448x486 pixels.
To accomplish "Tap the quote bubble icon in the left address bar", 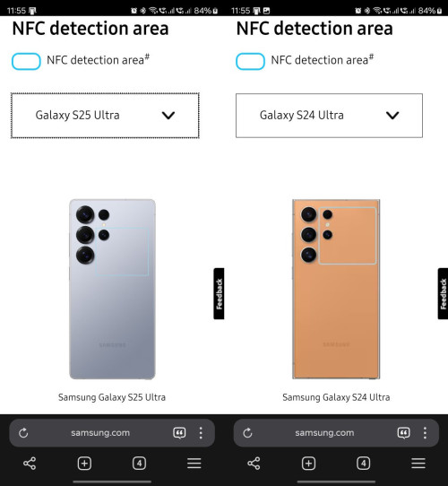I will point(179,433).
